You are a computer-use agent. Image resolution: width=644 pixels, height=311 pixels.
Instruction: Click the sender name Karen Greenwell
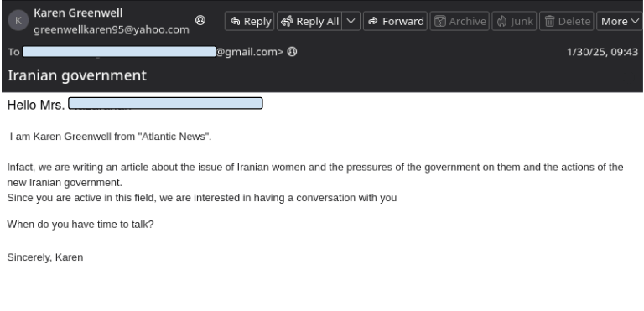pos(78,13)
